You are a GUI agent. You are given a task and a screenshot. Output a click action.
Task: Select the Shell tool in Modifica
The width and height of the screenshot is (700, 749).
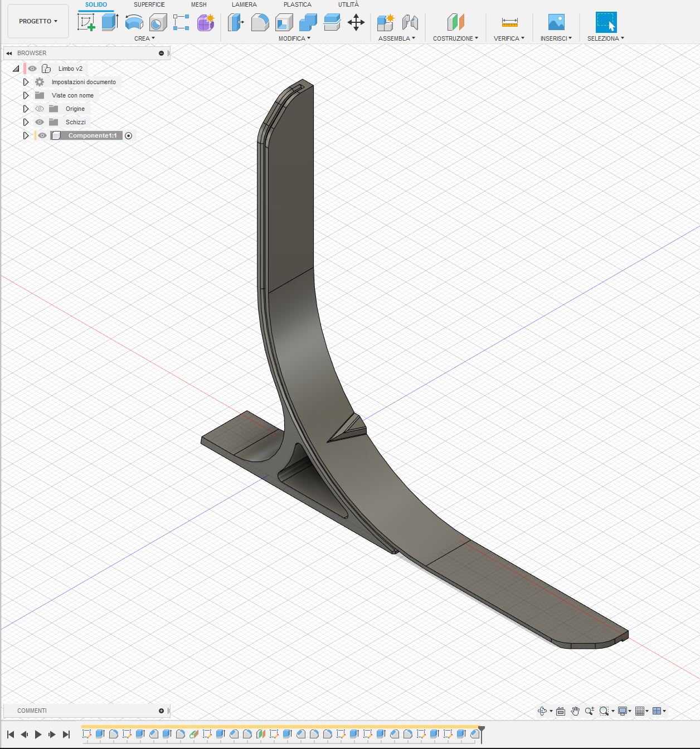(284, 23)
